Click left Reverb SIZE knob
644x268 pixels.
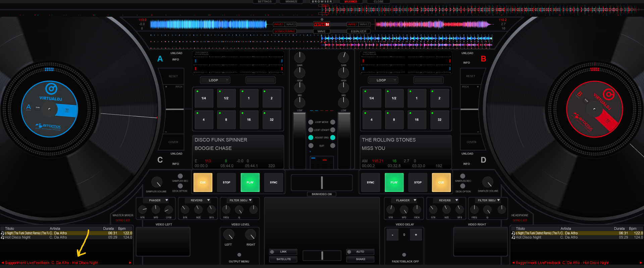[x=198, y=210]
